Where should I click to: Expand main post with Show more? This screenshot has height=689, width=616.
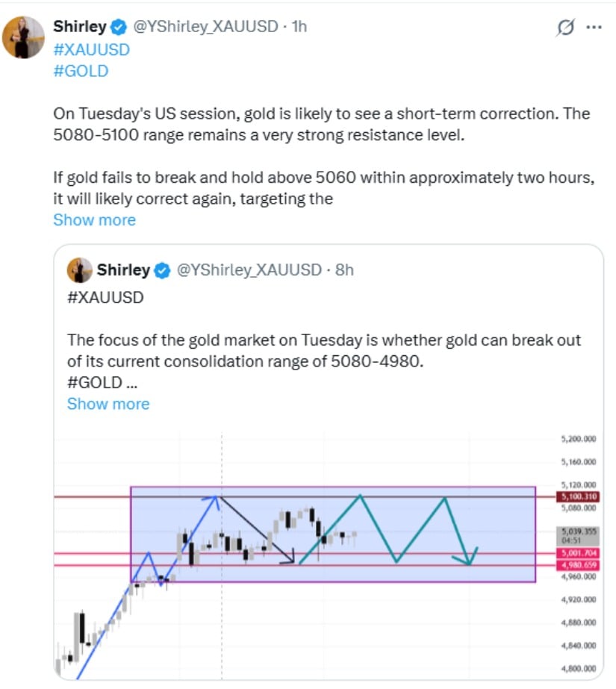click(94, 220)
